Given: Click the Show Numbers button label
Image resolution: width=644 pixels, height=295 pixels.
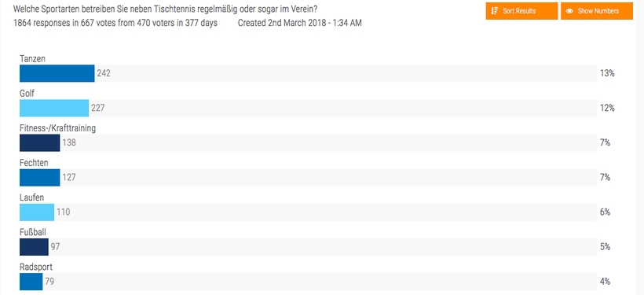Looking at the screenshot, I should pos(598,11).
